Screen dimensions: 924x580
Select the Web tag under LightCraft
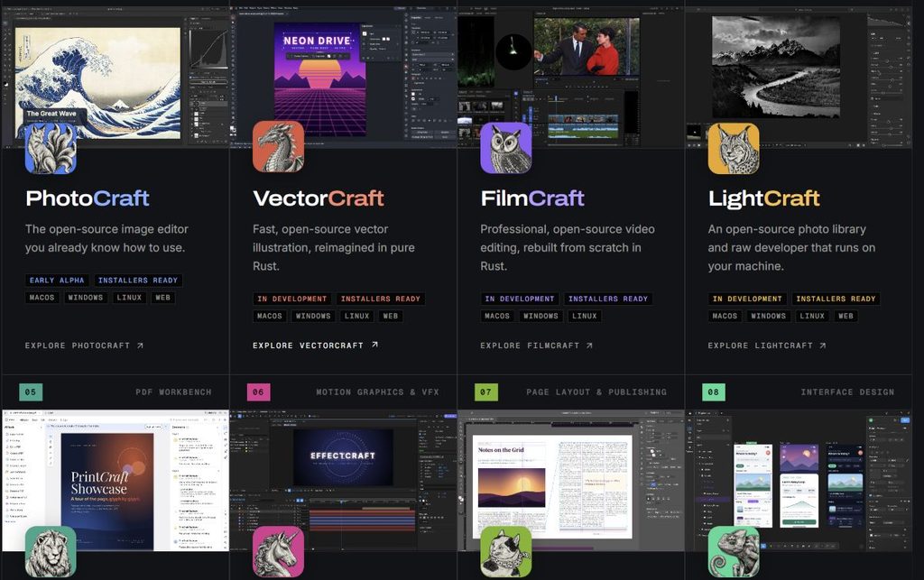point(845,316)
